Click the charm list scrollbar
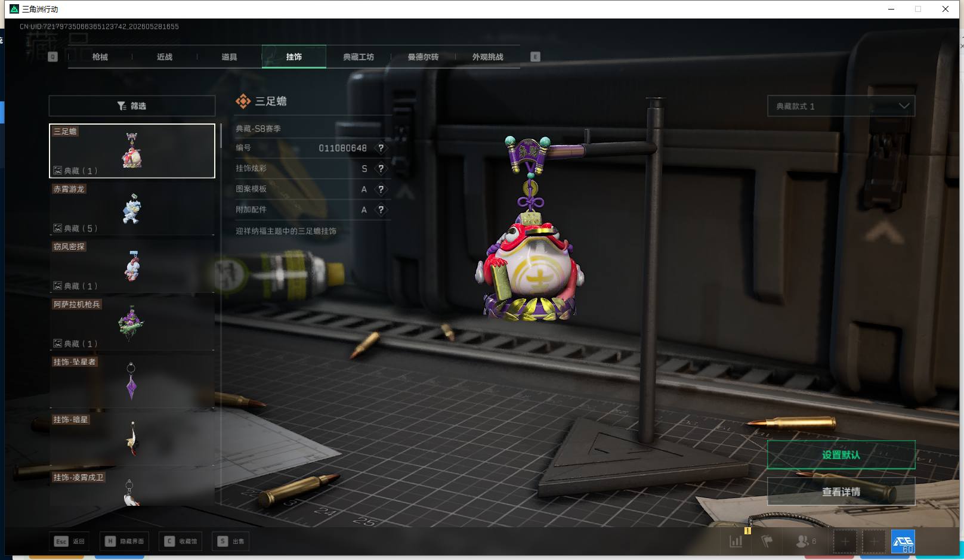The width and height of the screenshot is (964, 560). 221,136
